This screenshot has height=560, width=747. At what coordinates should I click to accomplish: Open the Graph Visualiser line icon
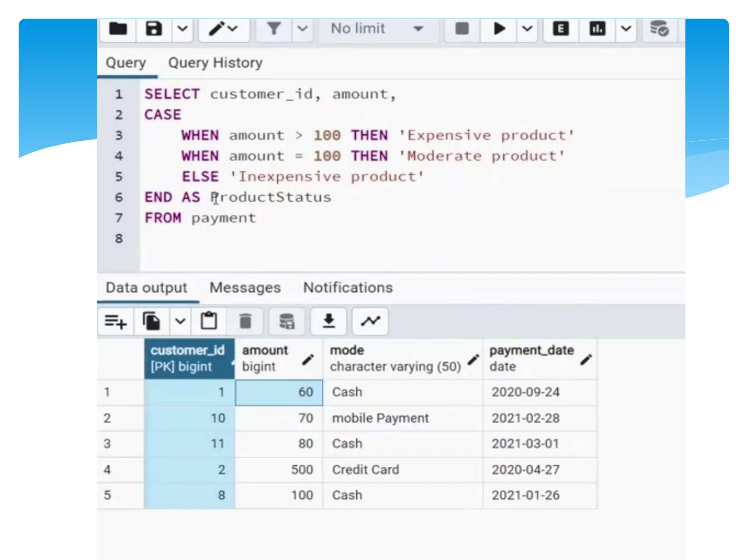(370, 321)
